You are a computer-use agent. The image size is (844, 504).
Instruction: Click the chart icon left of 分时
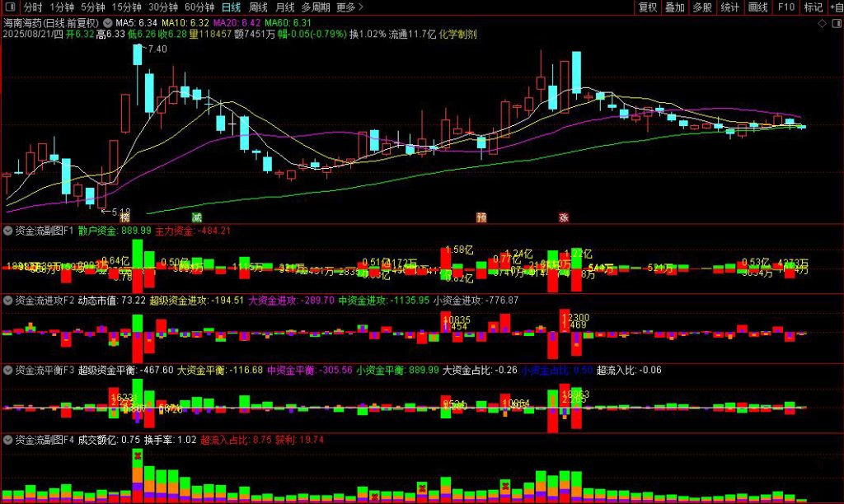click(x=10, y=7)
